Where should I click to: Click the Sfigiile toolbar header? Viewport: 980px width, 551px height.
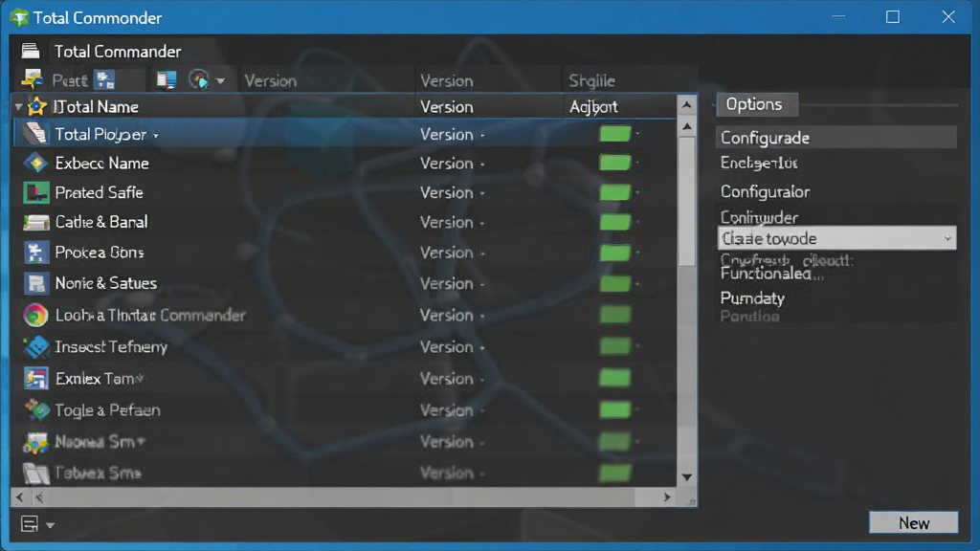[591, 80]
